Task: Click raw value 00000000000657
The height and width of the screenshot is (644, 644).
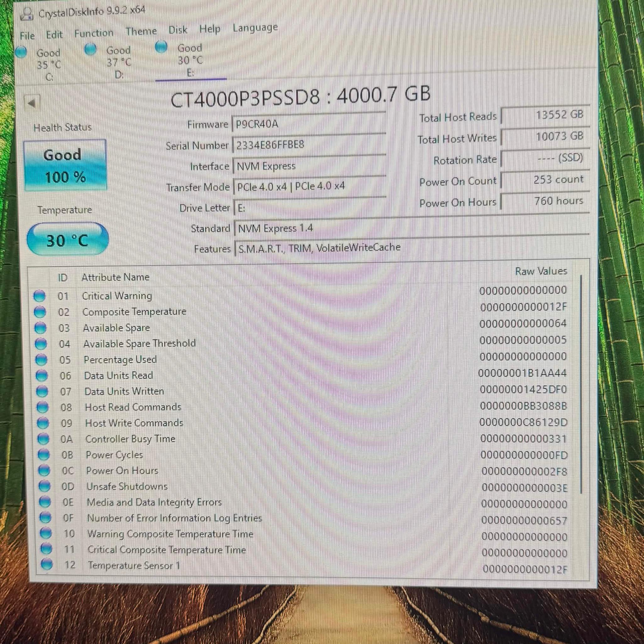Action: (x=524, y=520)
